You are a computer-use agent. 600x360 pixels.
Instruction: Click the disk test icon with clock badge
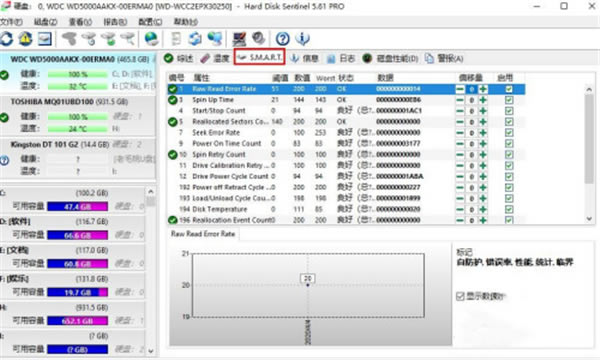(x=89, y=39)
